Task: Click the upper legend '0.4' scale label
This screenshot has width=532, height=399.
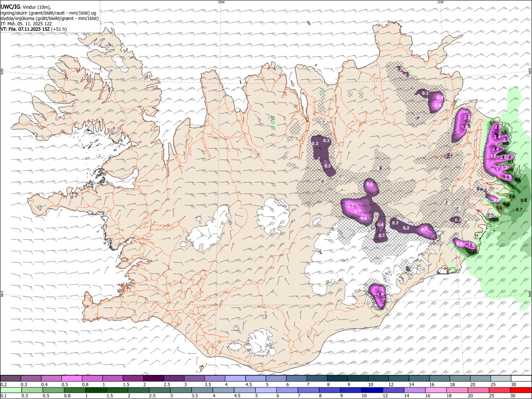Action: click(x=44, y=384)
